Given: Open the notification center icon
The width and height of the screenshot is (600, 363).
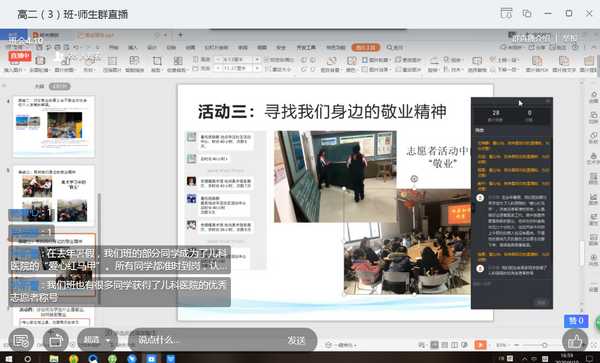Looking at the screenshot, I should [x=590, y=359].
